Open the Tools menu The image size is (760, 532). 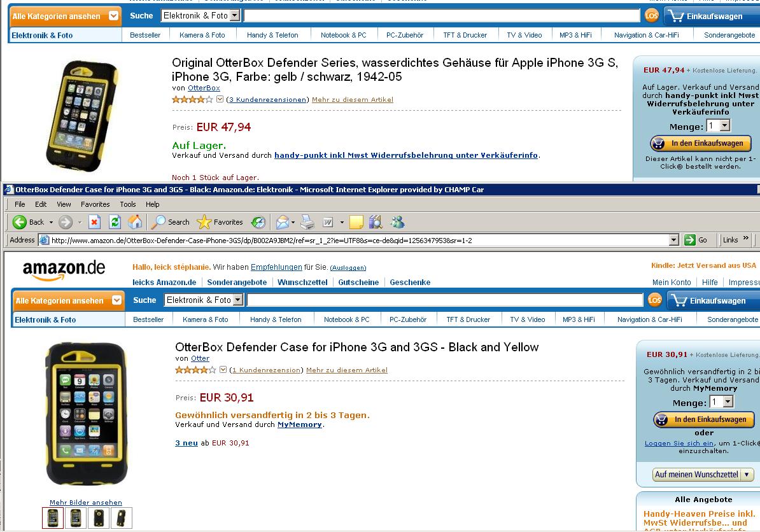tap(128, 204)
